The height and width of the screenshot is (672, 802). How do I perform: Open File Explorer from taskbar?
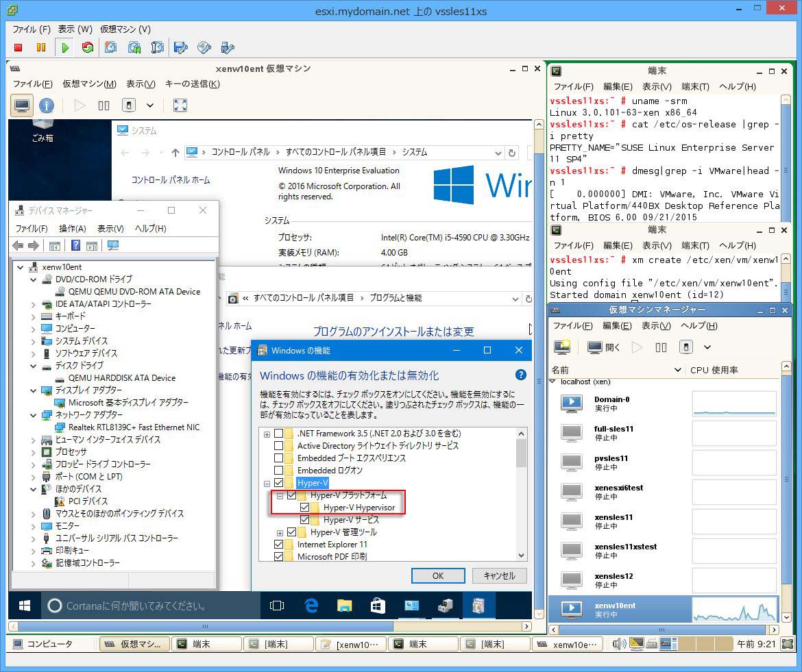tap(345, 606)
